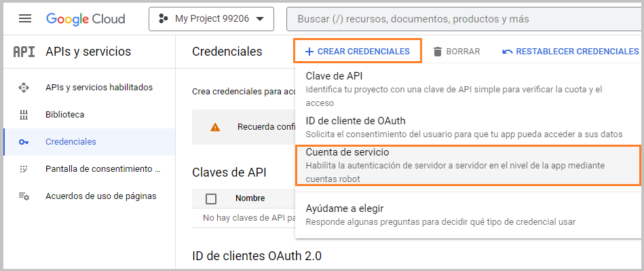Click the Google Cloud logo

pos(86,19)
